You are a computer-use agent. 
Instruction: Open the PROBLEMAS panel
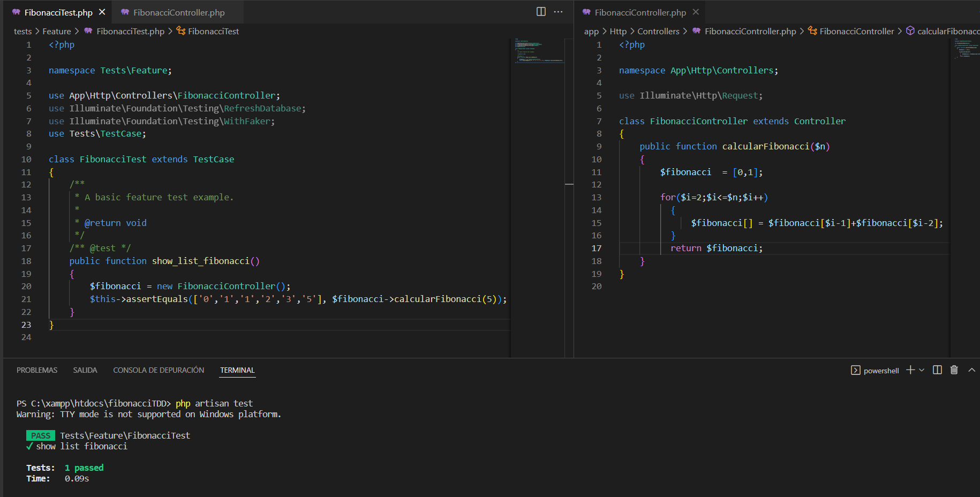tap(36, 370)
